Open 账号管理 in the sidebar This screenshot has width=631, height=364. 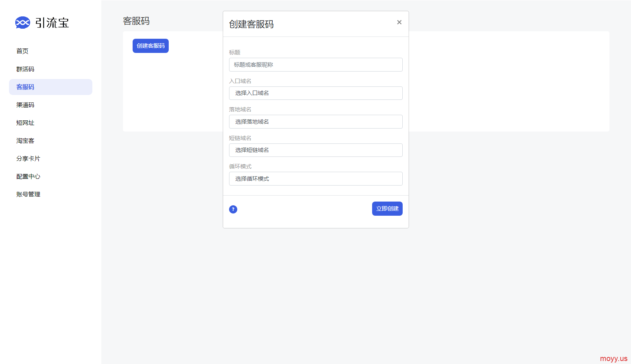[x=28, y=194]
